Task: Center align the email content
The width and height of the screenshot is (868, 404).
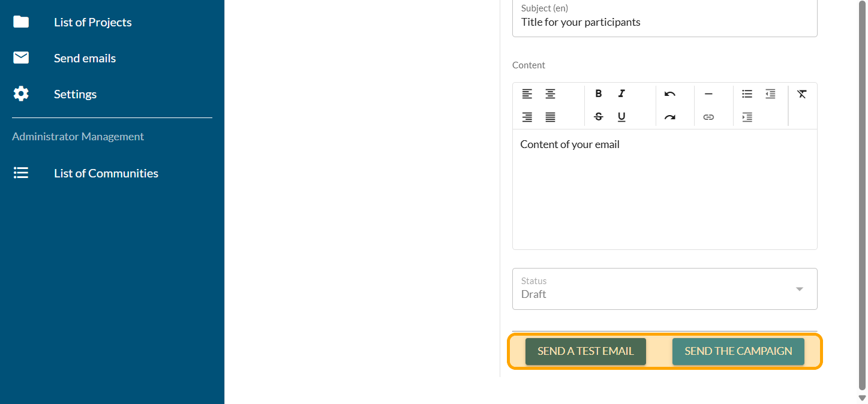Action: (550, 94)
